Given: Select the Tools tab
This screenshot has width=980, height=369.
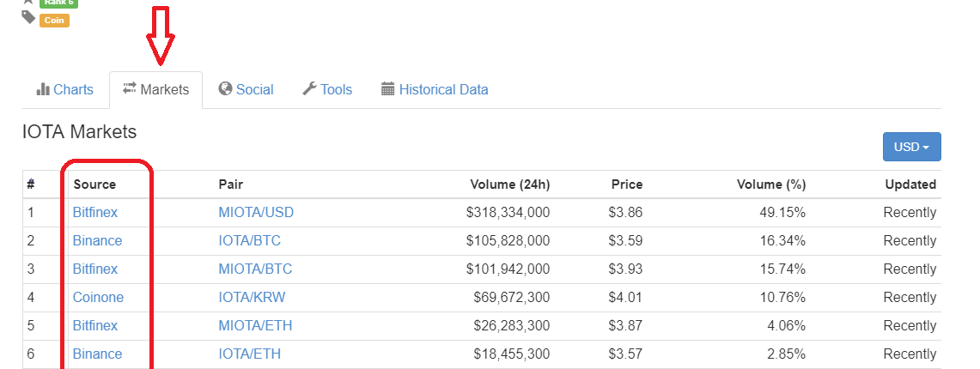Looking at the screenshot, I should click(x=336, y=89).
